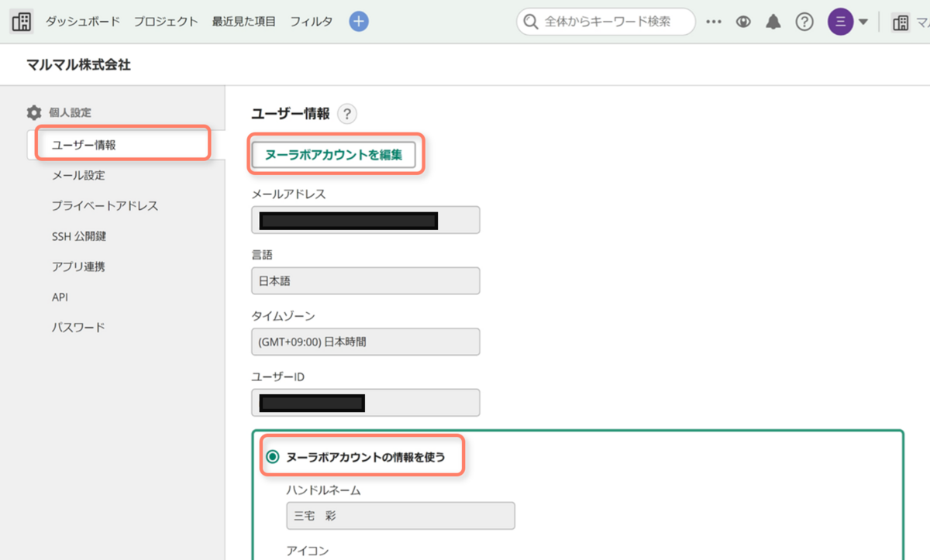Open the プロジェクト menu
930x560 pixels.
[x=165, y=22]
